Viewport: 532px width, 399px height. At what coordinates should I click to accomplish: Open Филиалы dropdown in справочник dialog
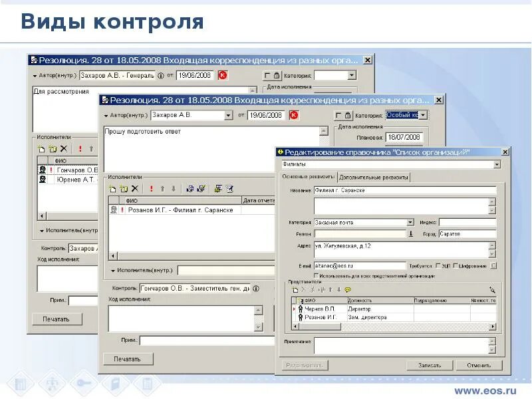497,164
